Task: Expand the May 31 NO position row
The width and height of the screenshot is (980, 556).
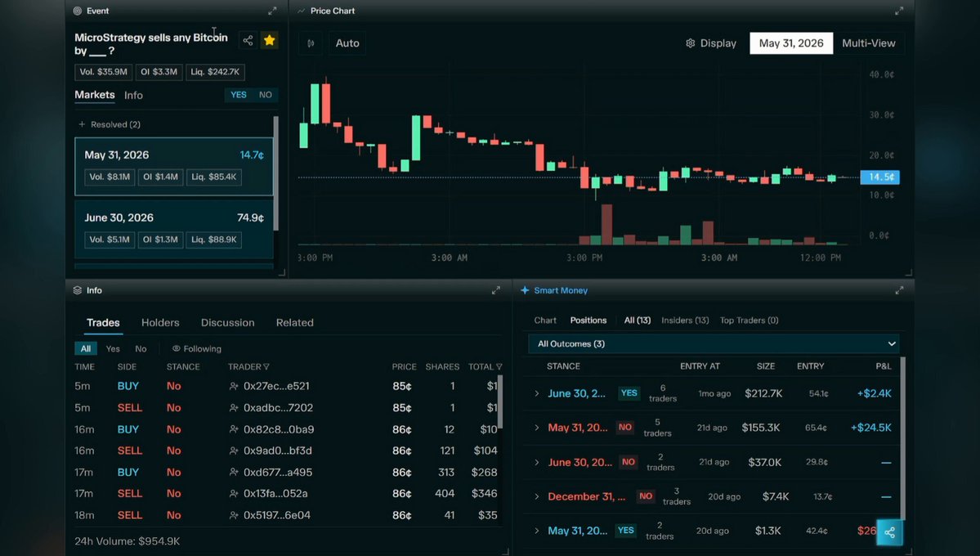Action: pos(537,428)
